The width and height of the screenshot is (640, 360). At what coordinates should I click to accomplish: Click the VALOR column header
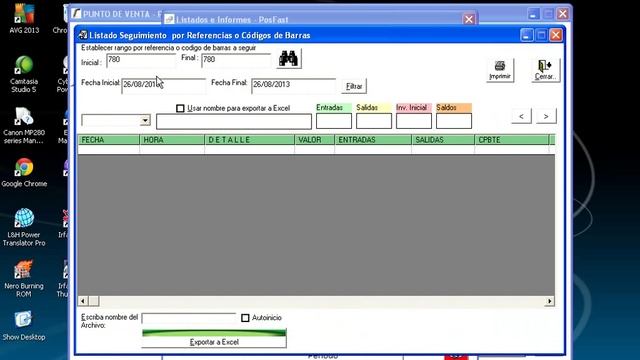(x=314, y=140)
